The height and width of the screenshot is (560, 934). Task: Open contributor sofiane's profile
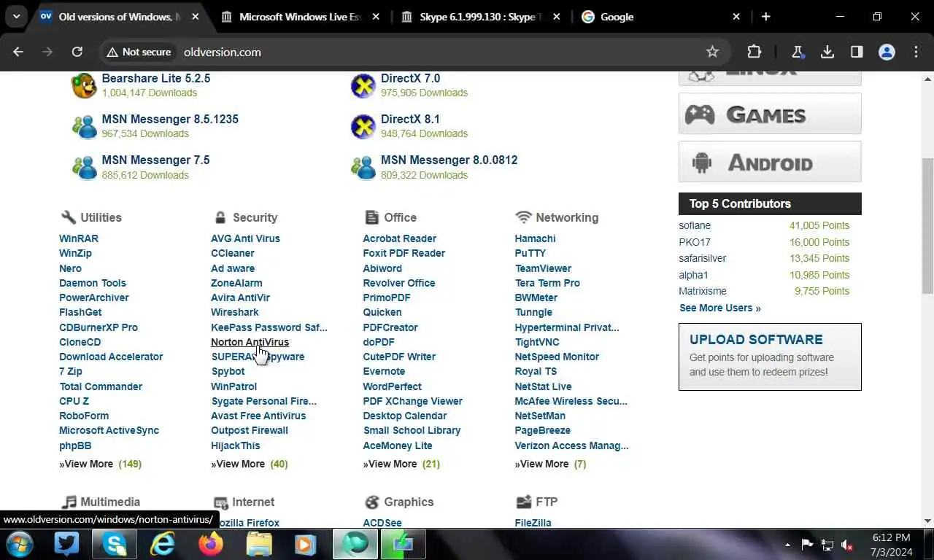(695, 225)
